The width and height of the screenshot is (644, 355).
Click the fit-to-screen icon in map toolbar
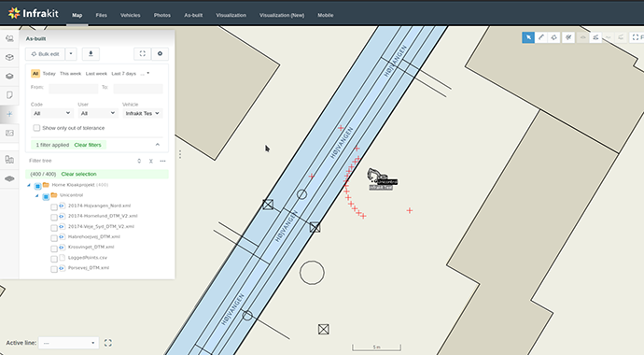(636, 37)
